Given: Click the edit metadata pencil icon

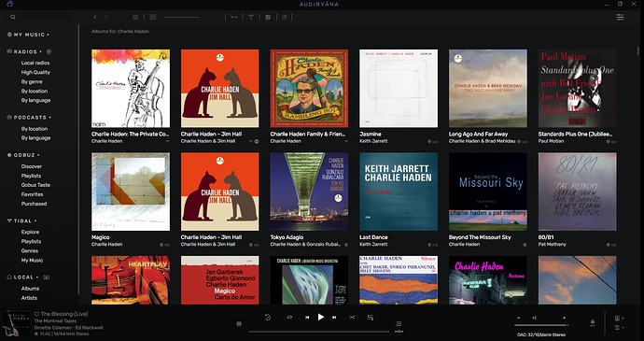Looking at the screenshot, I should coord(285,17).
